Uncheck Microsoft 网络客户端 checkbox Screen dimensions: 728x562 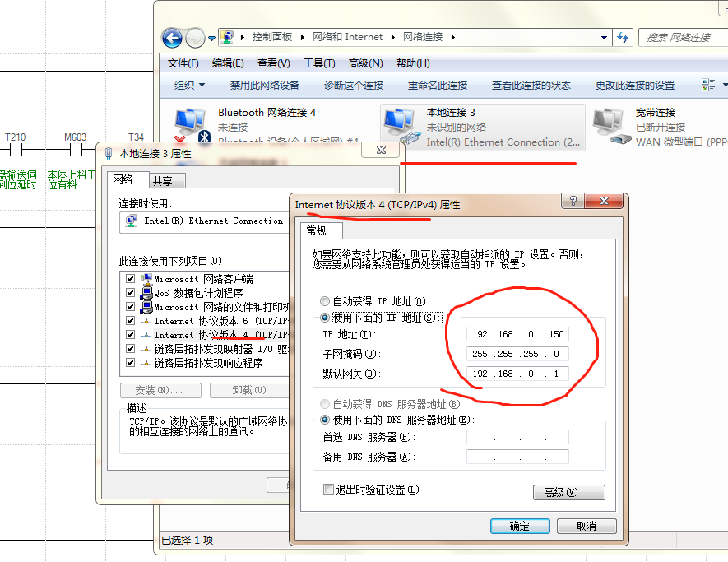[x=130, y=280]
